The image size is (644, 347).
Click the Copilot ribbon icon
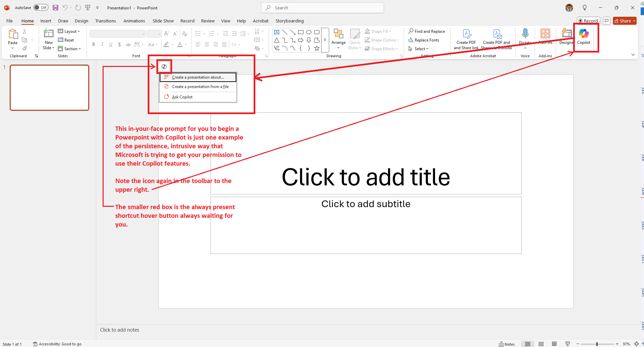click(584, 36)
